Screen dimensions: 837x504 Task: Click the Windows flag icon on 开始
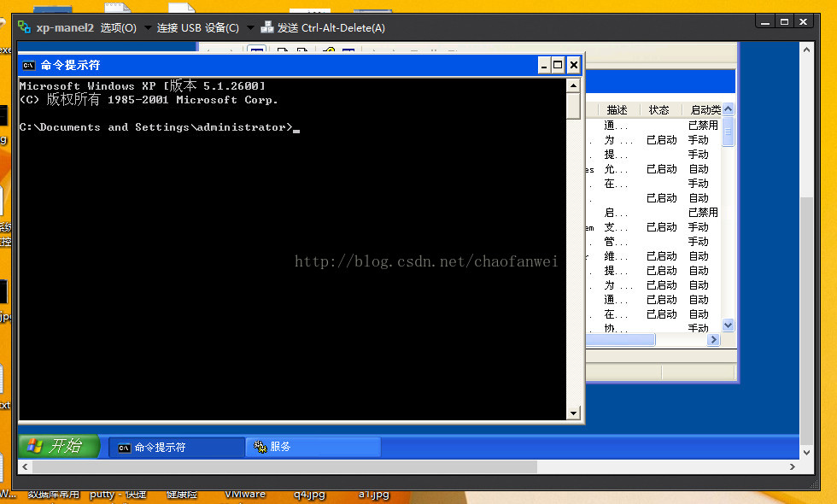tap(35, 446)
